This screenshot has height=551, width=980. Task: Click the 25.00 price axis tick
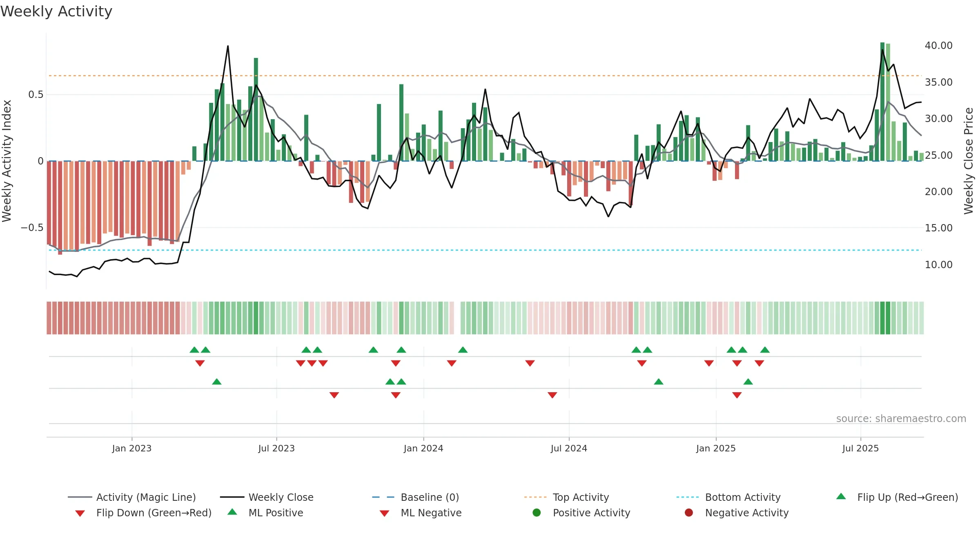click(x=939, y=156)
